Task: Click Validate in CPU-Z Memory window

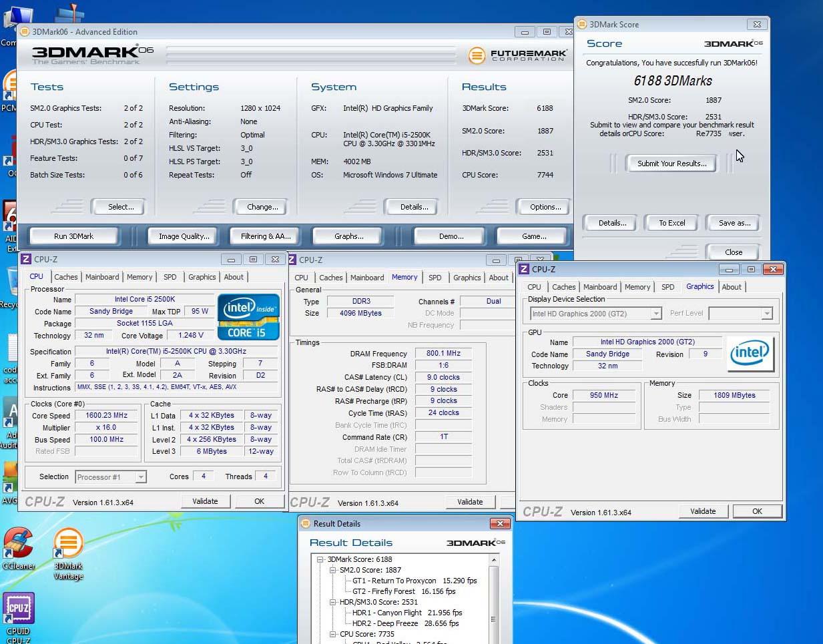Action: (470, 502)
